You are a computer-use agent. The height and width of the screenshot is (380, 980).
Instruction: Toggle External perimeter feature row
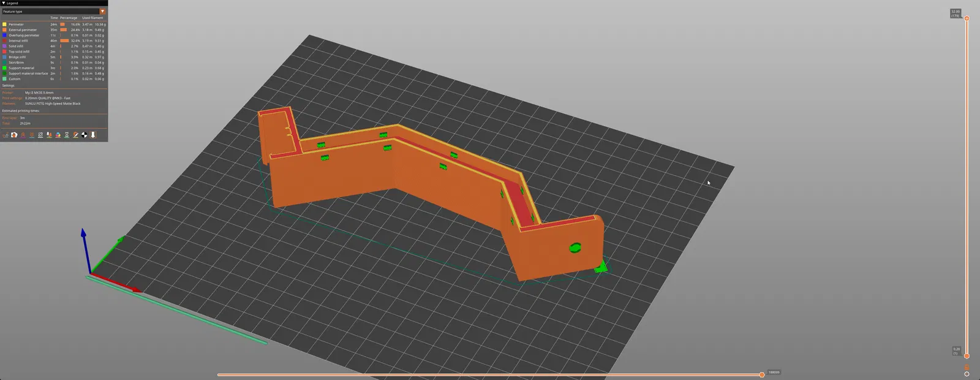pyautogui.click(x=54, y=30)
